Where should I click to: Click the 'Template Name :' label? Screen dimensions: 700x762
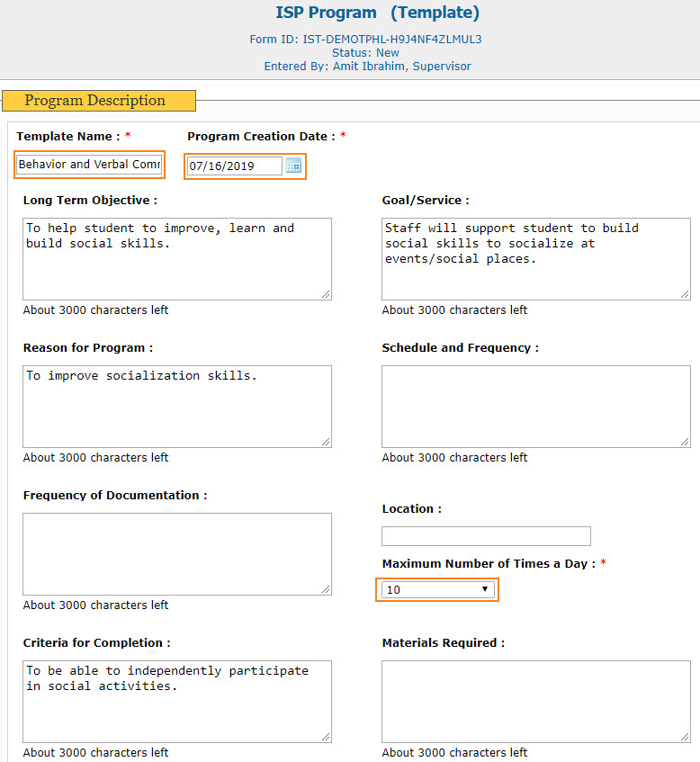point(68,136)
